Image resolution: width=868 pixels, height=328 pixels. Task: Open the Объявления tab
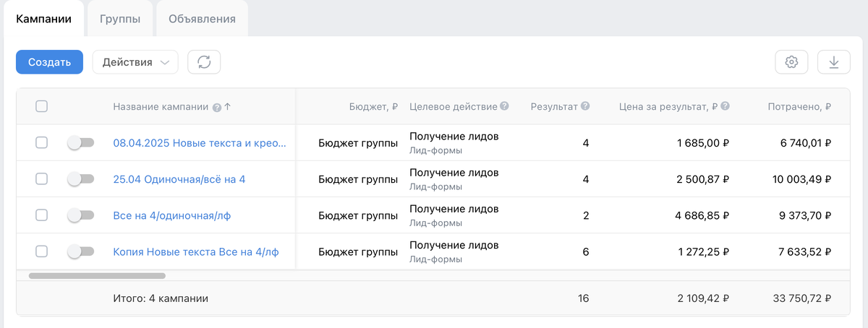(x=202, y=19)
